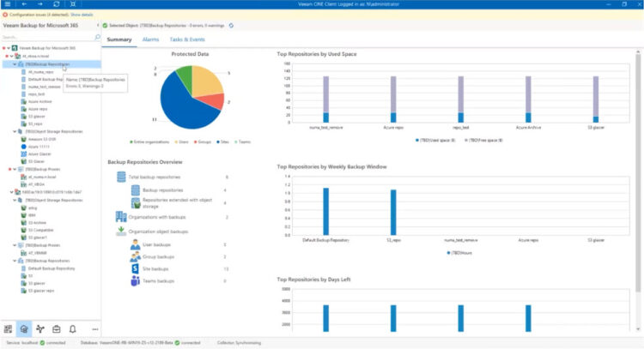Switch to the Summary tab
The width and height of the screenshot is (644, 349).
pos(119,39)
